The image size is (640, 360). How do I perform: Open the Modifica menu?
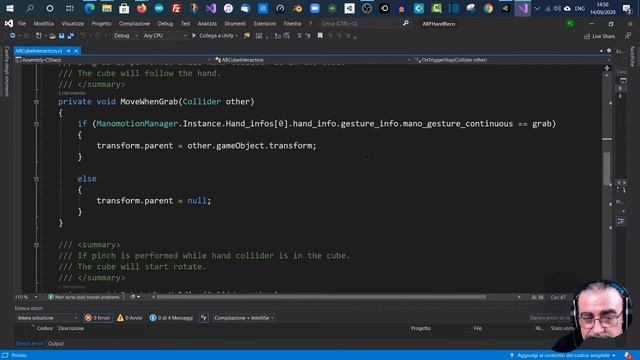(44, 24)
